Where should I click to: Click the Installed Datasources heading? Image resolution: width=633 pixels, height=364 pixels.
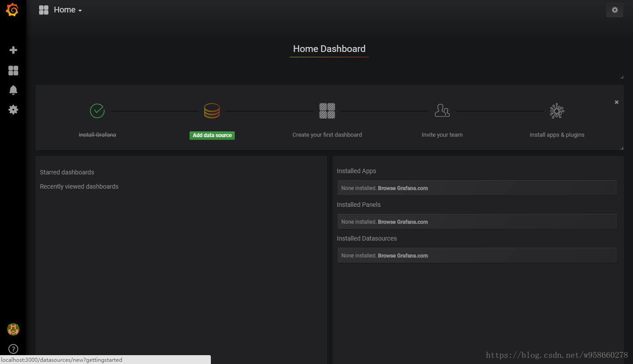pos(367,238)
